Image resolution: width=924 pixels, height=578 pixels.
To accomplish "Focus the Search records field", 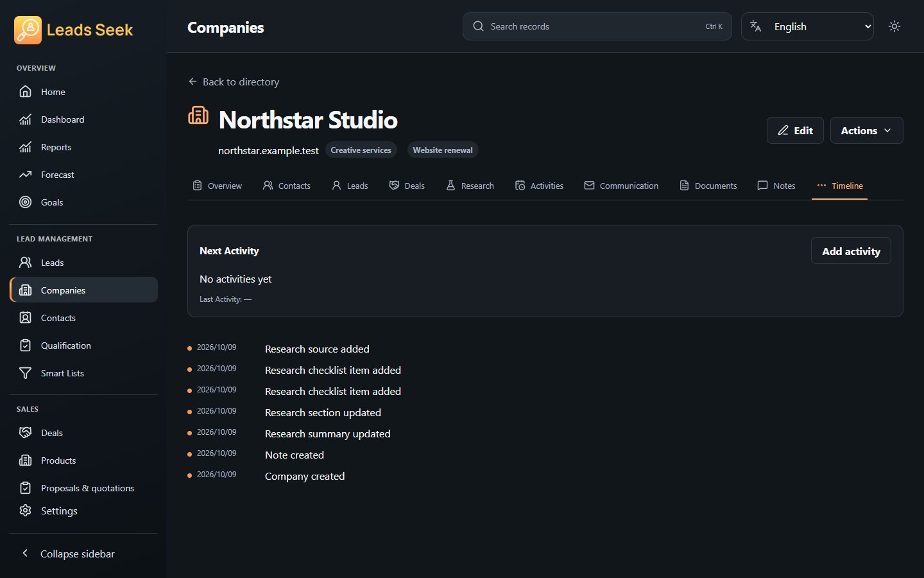I will coord(597,26).
